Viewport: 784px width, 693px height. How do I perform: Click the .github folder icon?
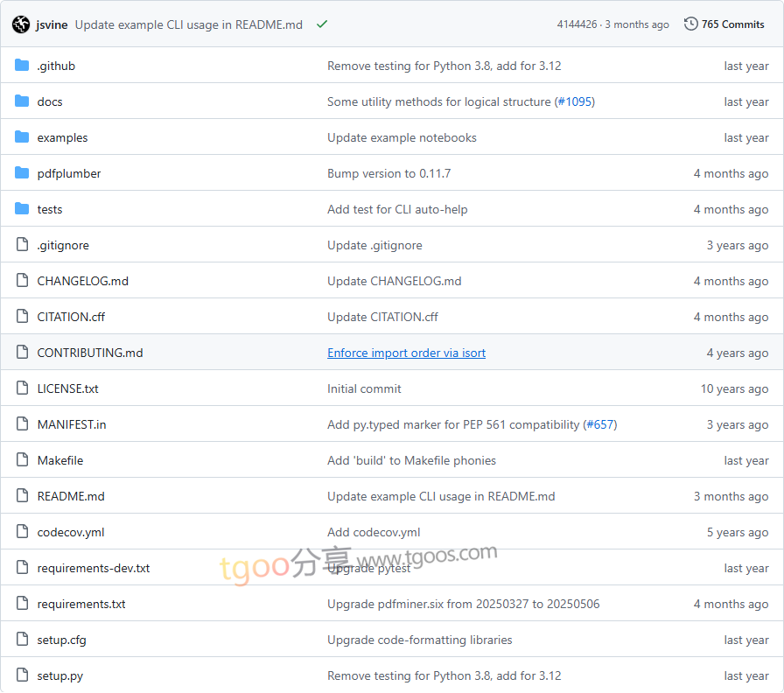point(22,66)
